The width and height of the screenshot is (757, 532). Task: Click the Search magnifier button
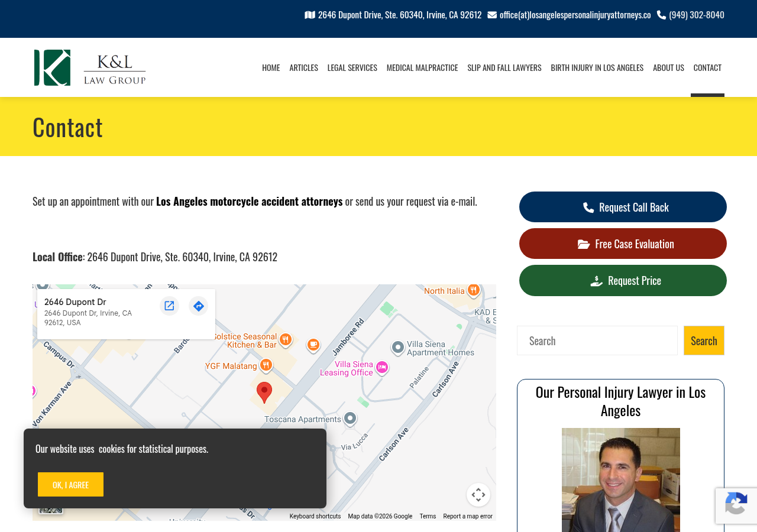pos(704,340)
